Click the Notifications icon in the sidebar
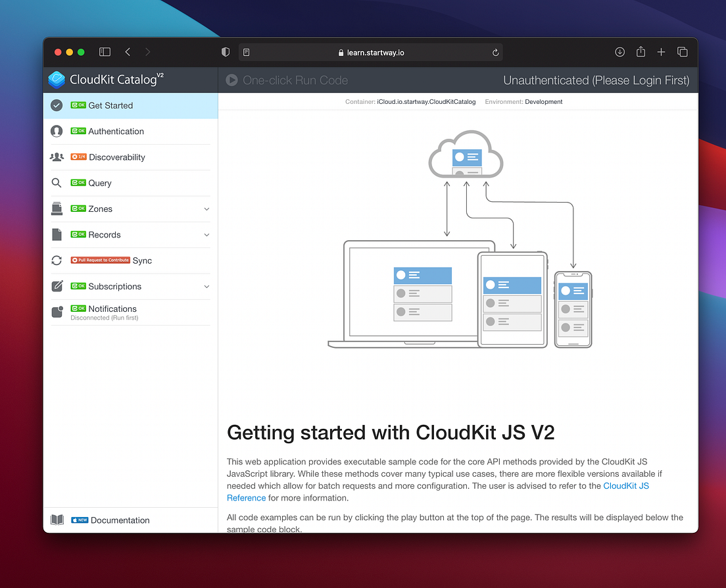Image resolution: width=726 pixels, height=588 pixels. pyautogui.click(x=57, y=310)
